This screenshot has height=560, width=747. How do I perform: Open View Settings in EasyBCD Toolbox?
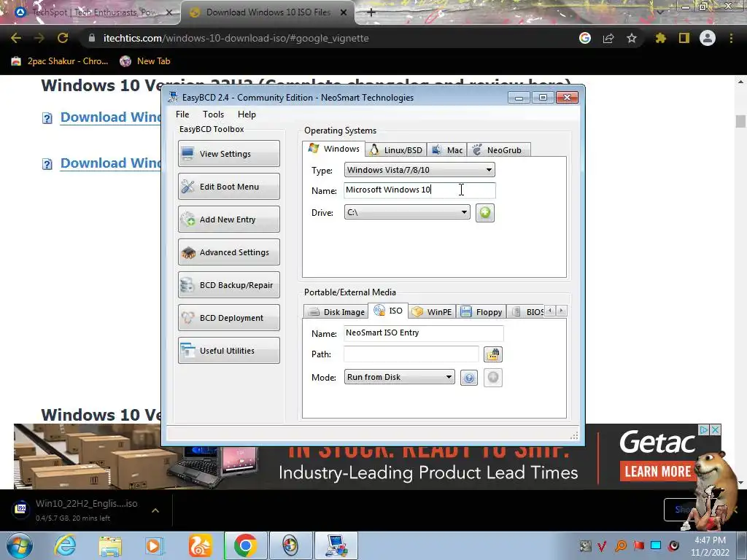[228, 153]
